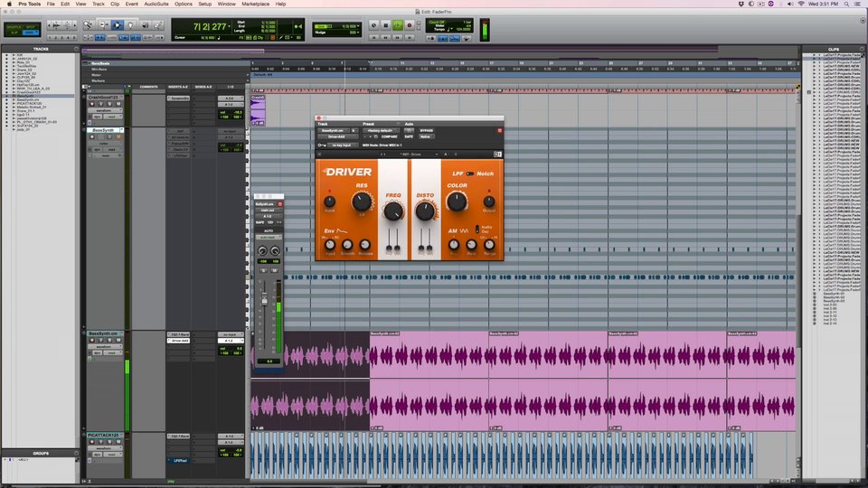Toggle the Audio / Osc AM source switch
Image resolution: width=868 pixels, height=488 pixels.
(477, 228)
